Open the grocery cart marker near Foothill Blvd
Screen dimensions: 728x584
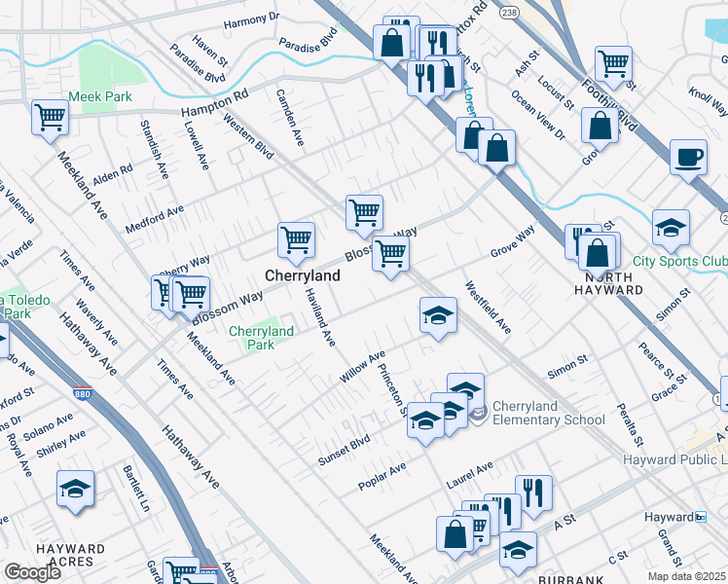[614, 65]
